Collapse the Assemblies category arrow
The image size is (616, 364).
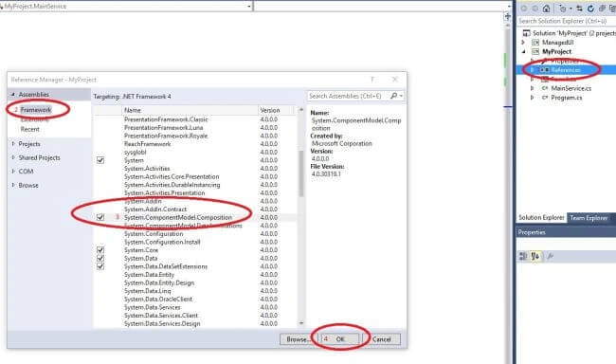(13, 95)
